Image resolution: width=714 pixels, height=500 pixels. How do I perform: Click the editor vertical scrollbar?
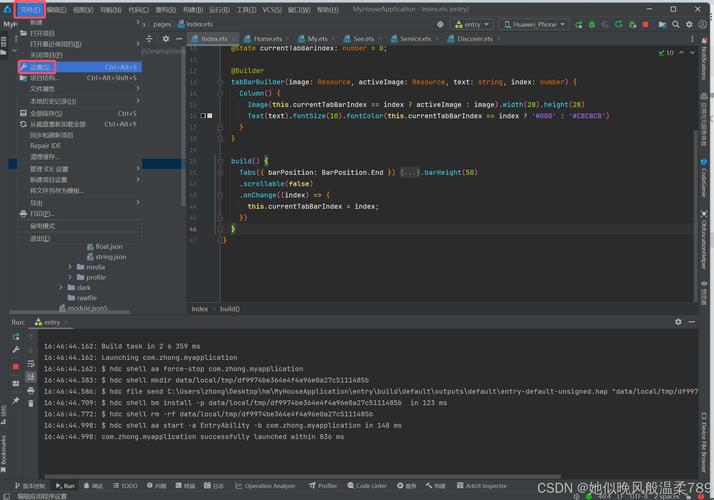tap(695, 214)
